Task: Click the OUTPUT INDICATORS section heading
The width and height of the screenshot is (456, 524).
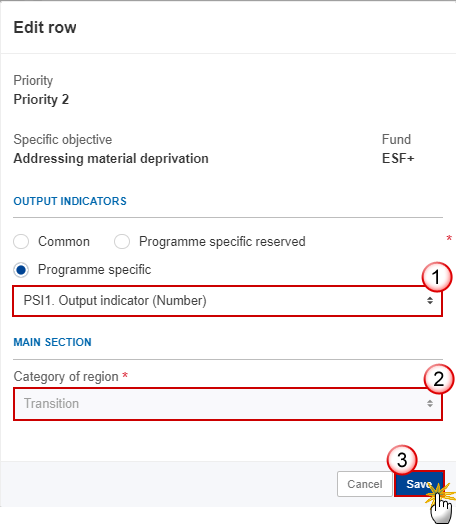Action: [x=70, y=201]
